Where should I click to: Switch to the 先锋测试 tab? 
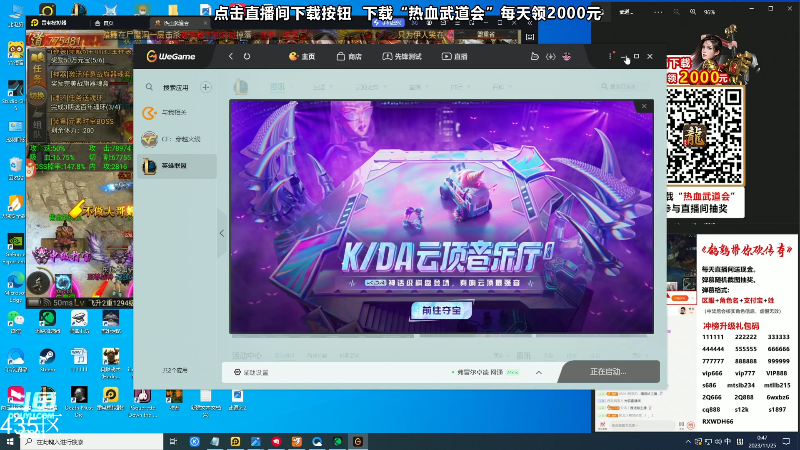point(402,57)
